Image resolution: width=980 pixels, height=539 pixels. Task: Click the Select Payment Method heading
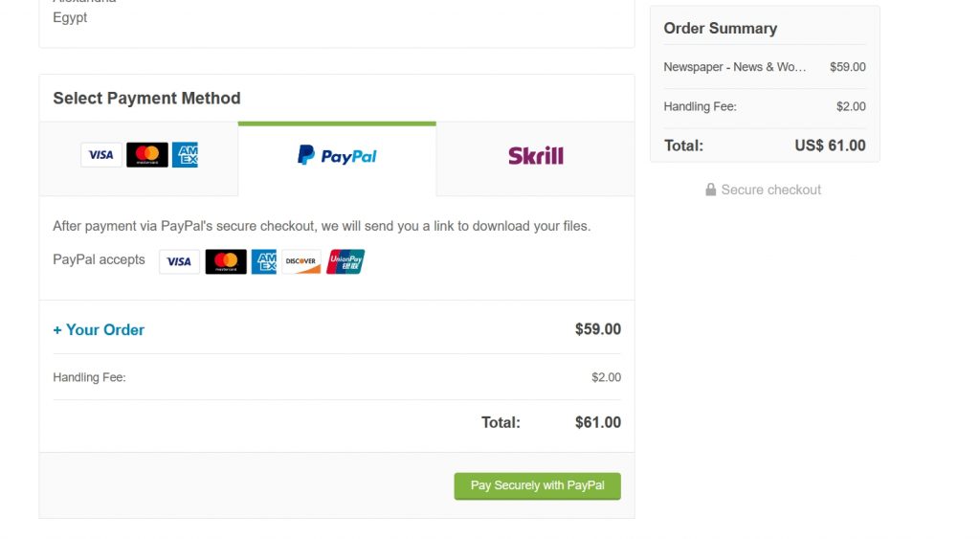pos(146,99)
